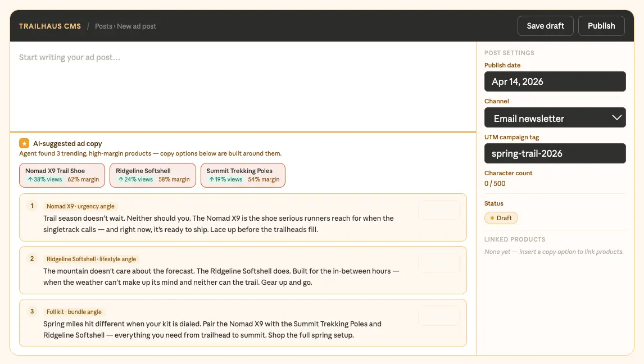Click the '58% margin' stat on Ridgeline Softshell

[174, 179]
